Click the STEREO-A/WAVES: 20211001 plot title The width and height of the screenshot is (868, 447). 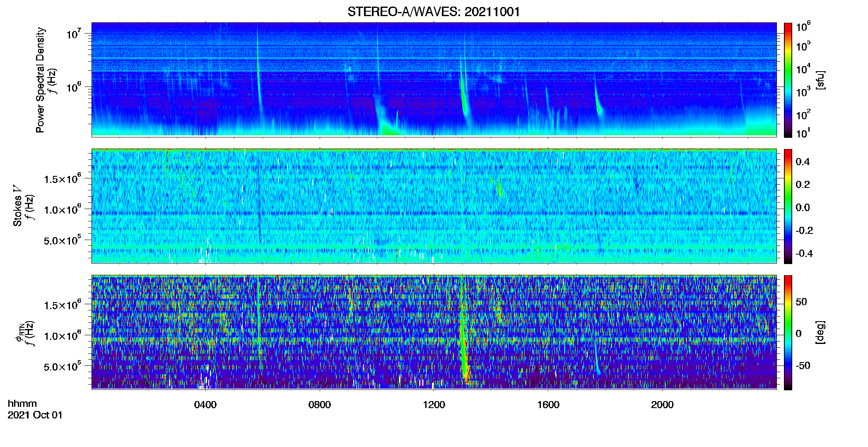(x=434, y=12)
